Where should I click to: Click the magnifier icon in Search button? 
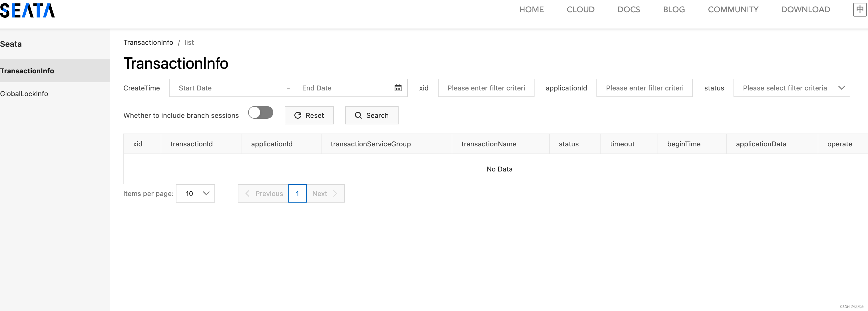358,116
